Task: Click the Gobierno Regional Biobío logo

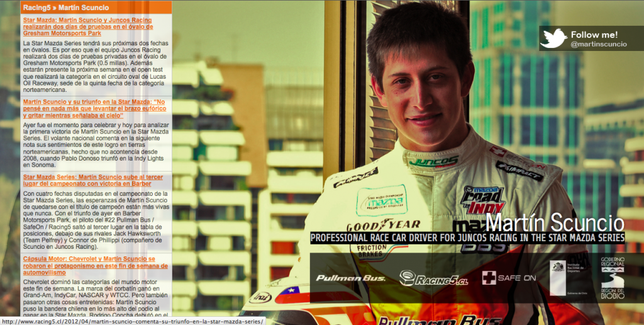Action: point(613,278)
